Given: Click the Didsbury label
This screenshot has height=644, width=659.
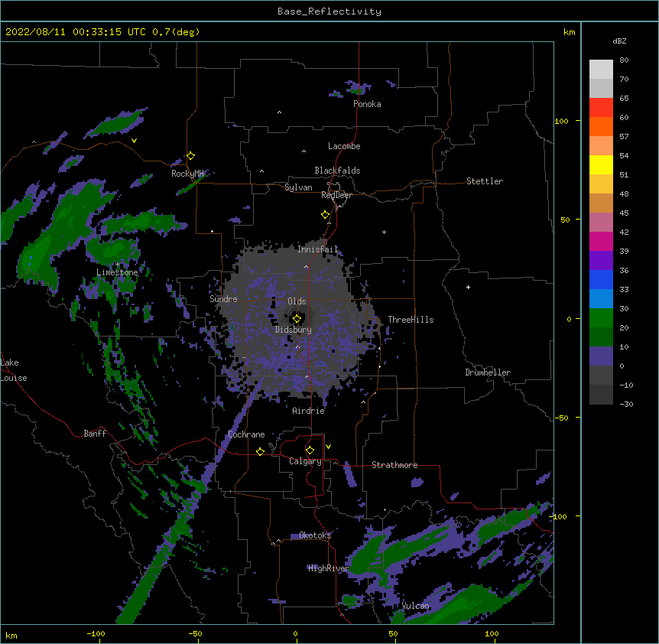Looking at the screenshot, I should tap(294, 330).
